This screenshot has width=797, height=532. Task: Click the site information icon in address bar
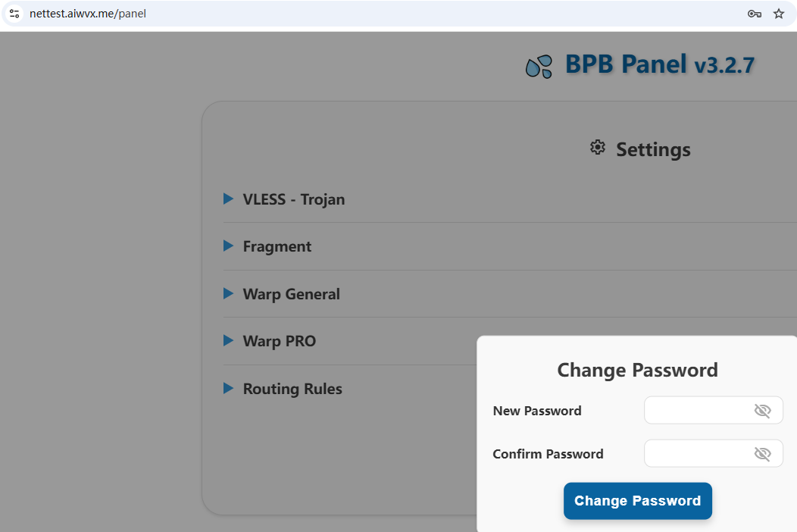(14, 14)
